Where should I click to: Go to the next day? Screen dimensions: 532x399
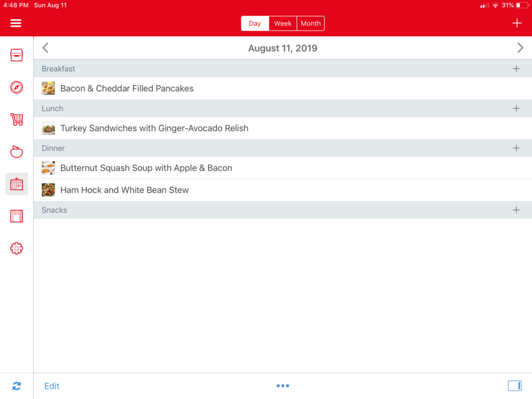520,48
